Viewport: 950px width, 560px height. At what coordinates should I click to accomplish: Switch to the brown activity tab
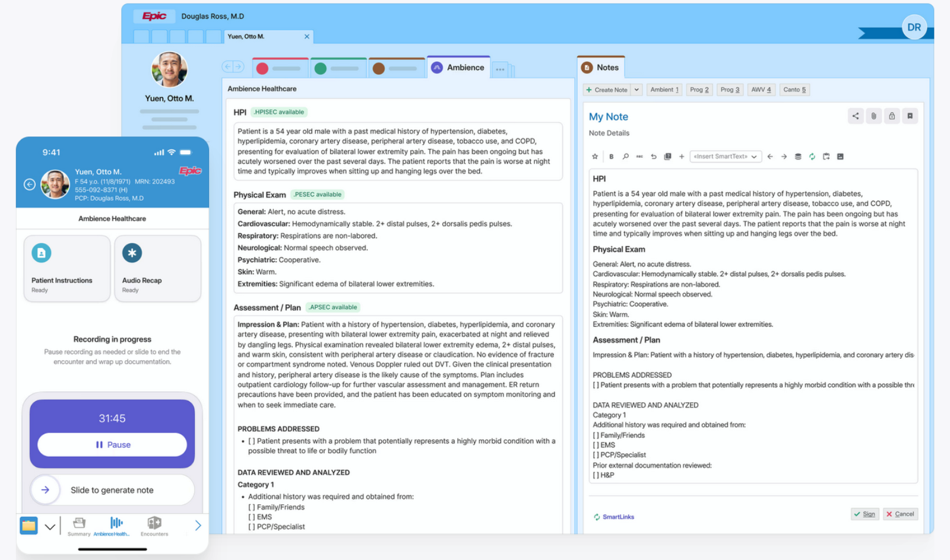(x=396, y=68)
